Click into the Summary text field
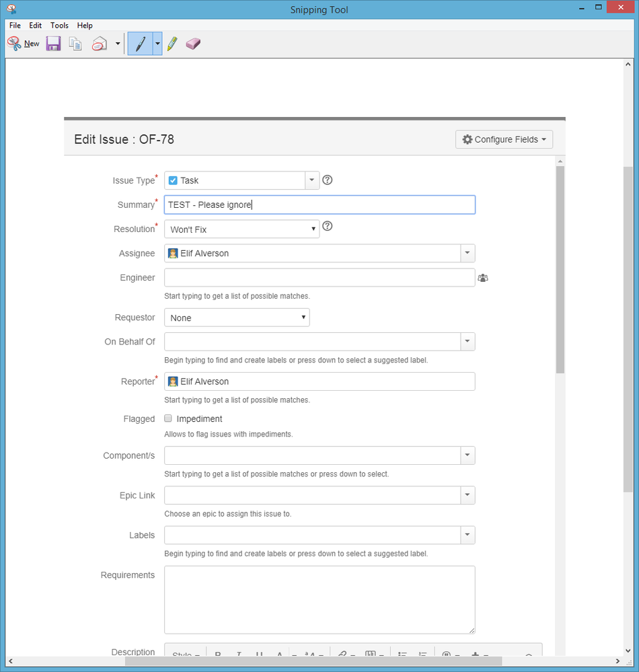 pyautogui.click(x=319, y=205)
